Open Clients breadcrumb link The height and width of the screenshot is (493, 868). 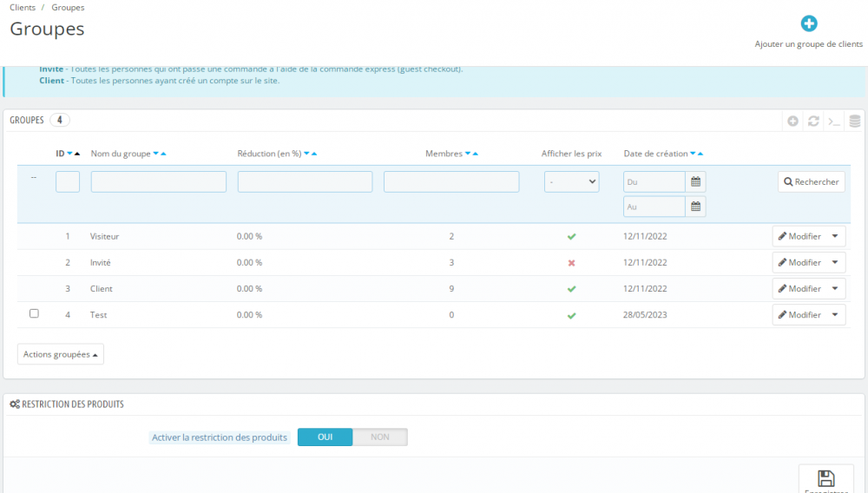pos(23,7)
